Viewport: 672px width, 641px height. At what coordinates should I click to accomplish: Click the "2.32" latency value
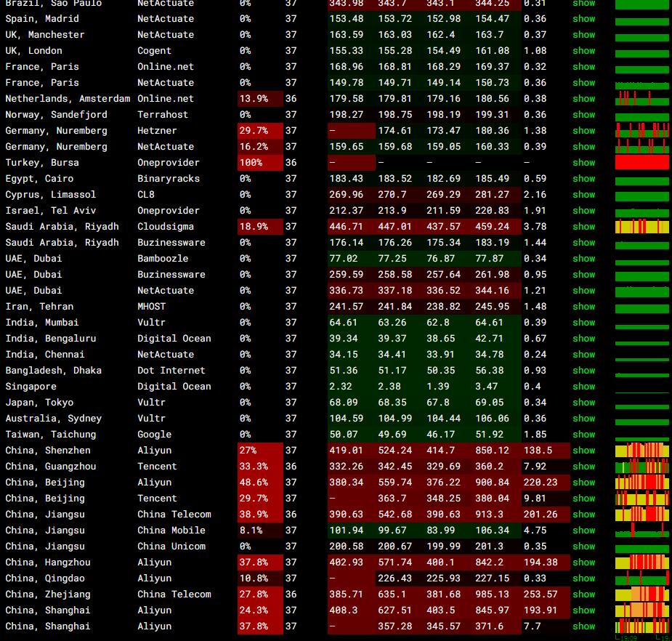tap(340, 387)
